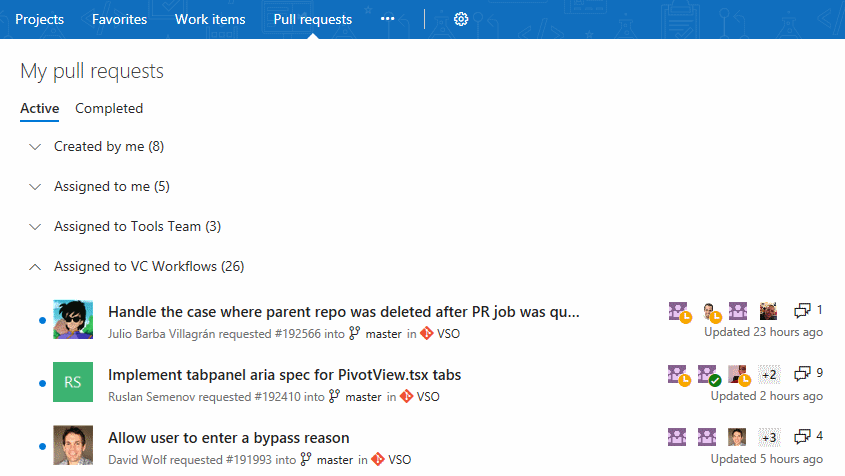Viewport: 845px width, 476px height.
Task: Click the more options ellipsis in navigation
Action: click(x=388, y=19)
